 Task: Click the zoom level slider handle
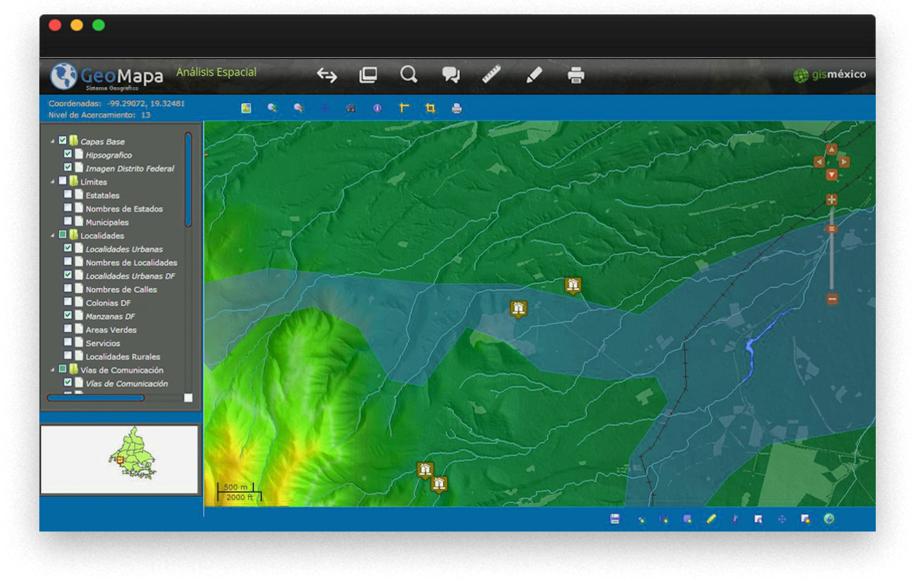[832, 229]
